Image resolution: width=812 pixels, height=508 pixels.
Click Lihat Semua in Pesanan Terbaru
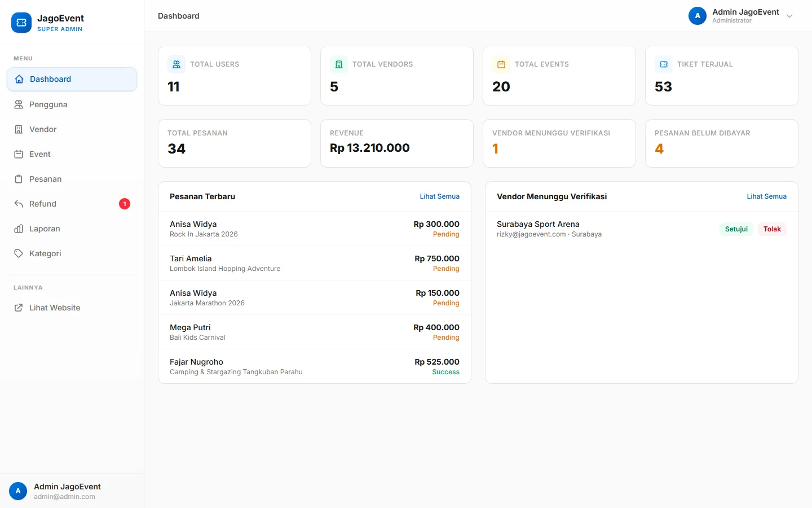click(x=439, y=196)
